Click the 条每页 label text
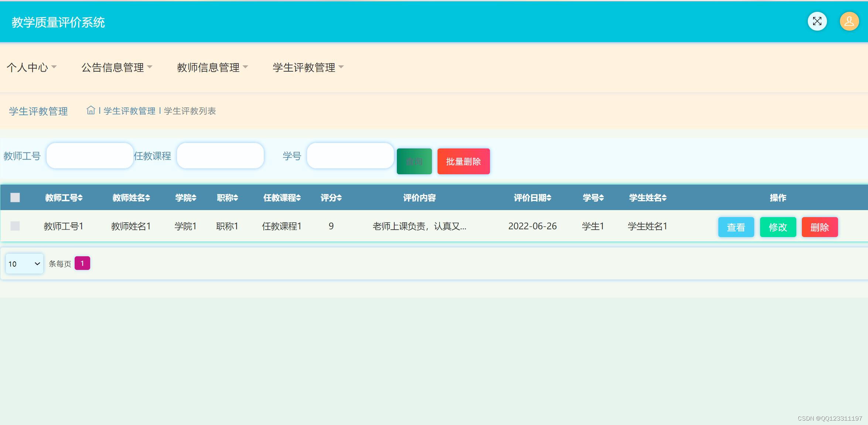868x425 pixels. (x=60, y=264)
